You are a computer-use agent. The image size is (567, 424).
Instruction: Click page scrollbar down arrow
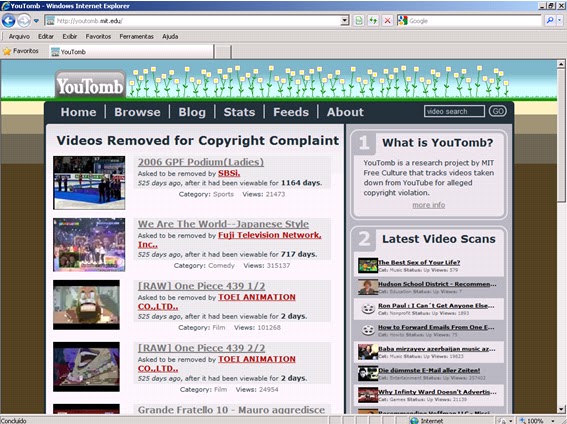(561, 410)
